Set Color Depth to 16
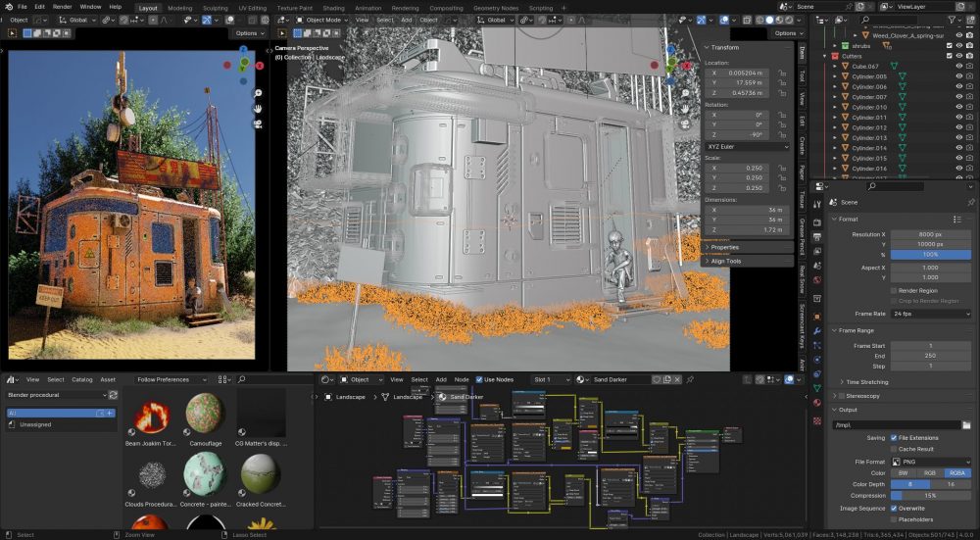The height and width of the screenshot is (540, 980). point(952,484)
